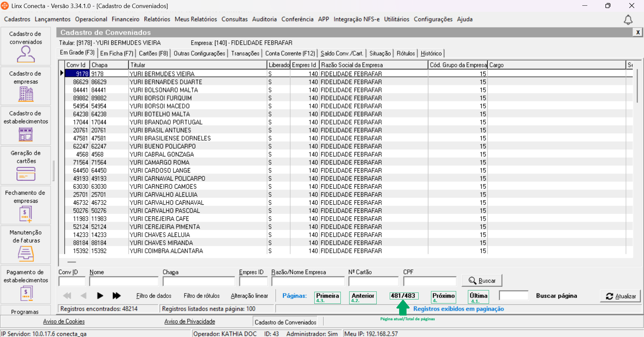Click the Buscar search button

coord(482,281)
